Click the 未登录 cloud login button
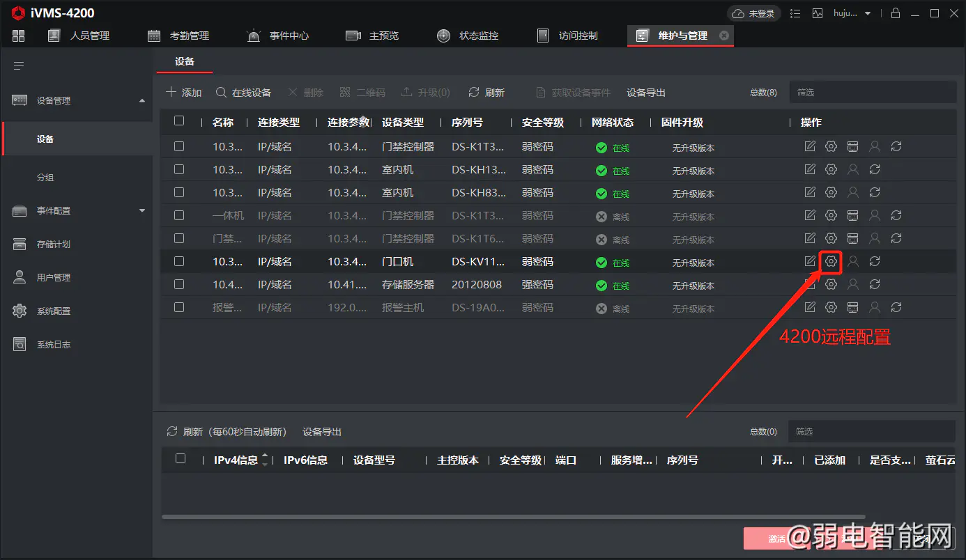This screenshot has height=560, width=966. pyautogui.click(x=754, y=13)
